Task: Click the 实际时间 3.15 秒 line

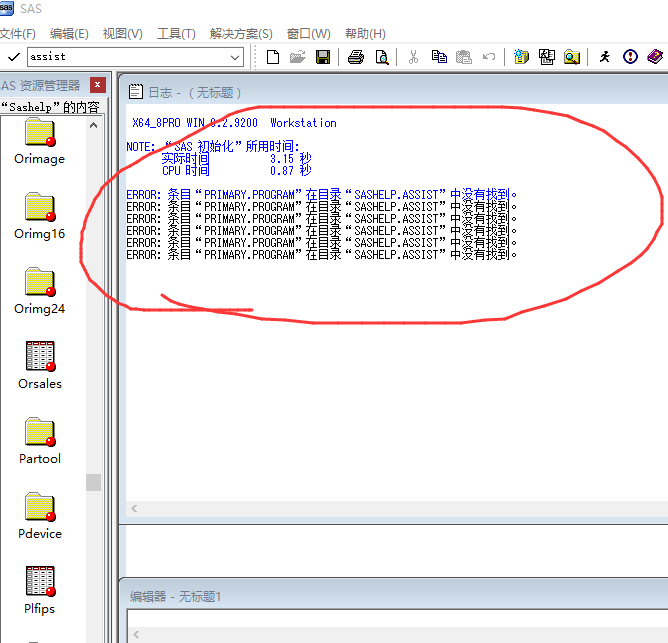Action: point(236,159)
